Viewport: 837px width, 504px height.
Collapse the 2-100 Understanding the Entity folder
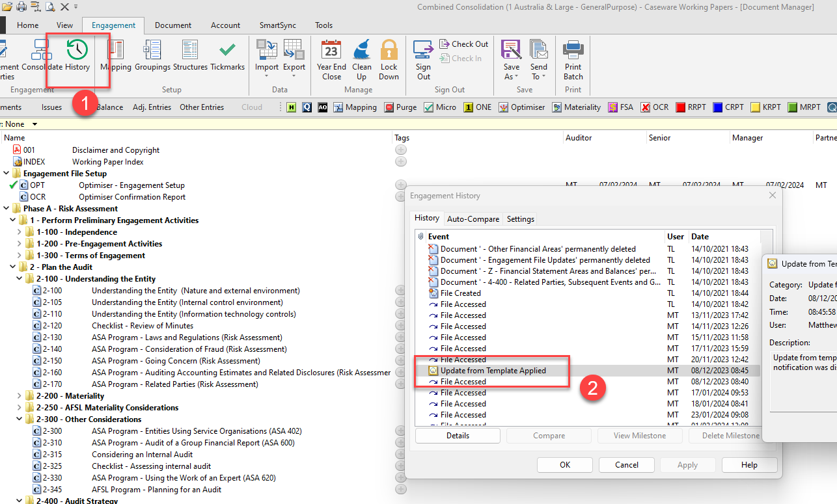tap(20, 279)
